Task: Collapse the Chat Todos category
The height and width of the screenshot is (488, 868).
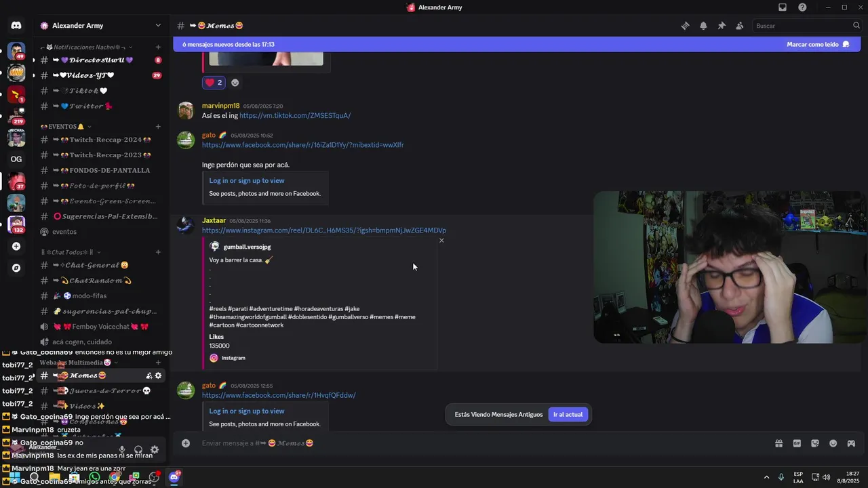Action: pos(71,252)
